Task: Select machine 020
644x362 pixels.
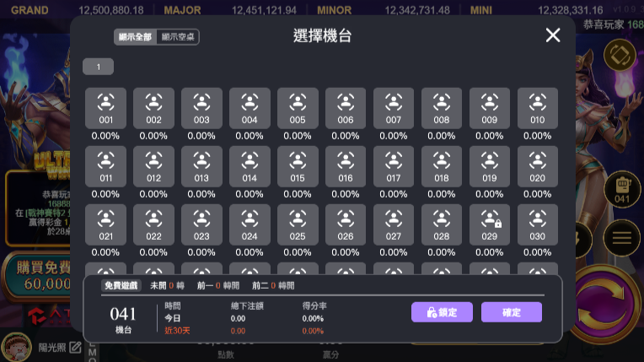Action: click(538, 166)
